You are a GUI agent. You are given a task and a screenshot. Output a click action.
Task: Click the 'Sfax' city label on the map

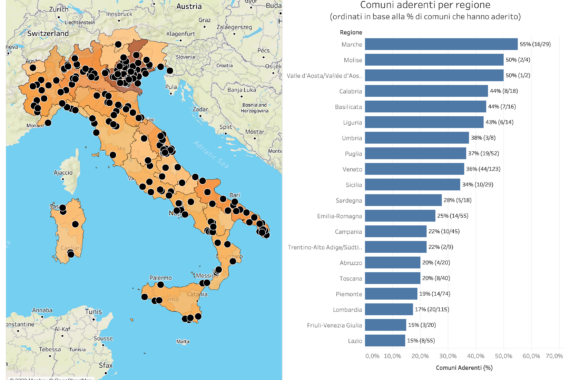(x=106, y=365)
